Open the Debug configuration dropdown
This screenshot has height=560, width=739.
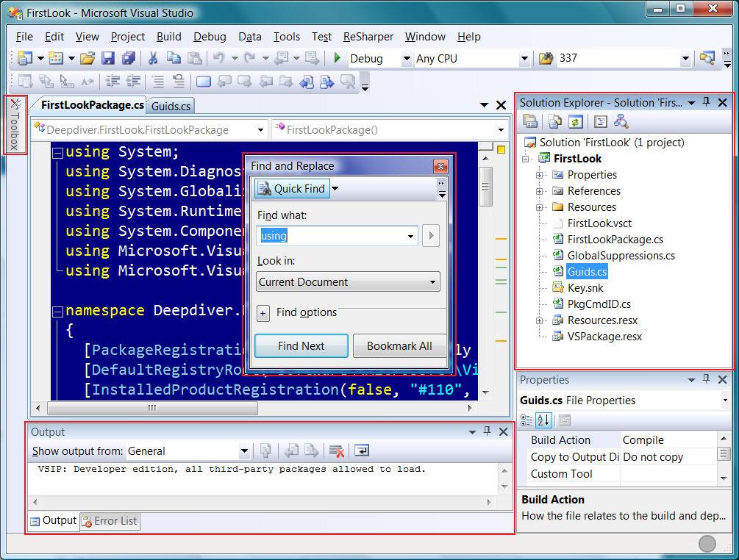(406, 59)
